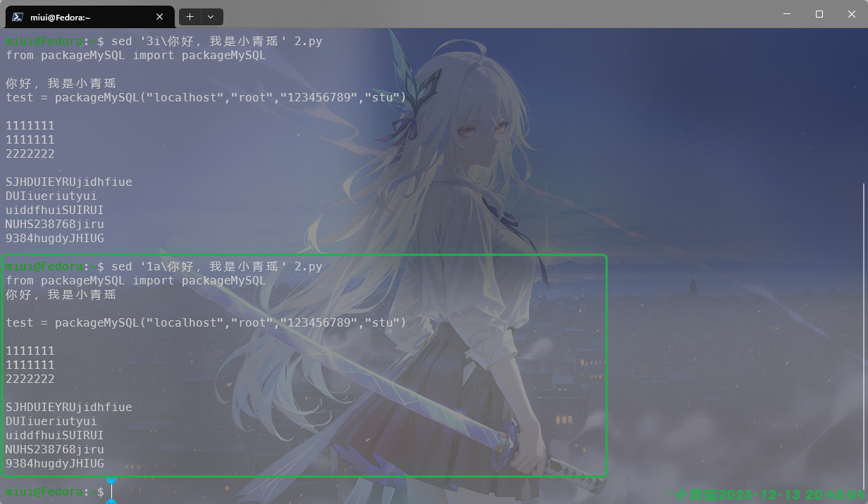Click the sed '3i' command line
Image resolution: width=868 pixels, height=504 pixels.
pos(211,41)
